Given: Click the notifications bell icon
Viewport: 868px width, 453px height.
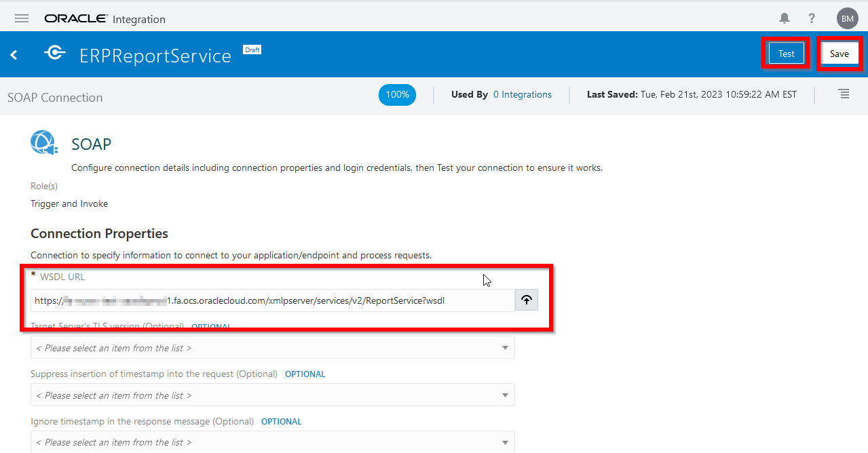Looking at the screenshot, I should [785, 18].
